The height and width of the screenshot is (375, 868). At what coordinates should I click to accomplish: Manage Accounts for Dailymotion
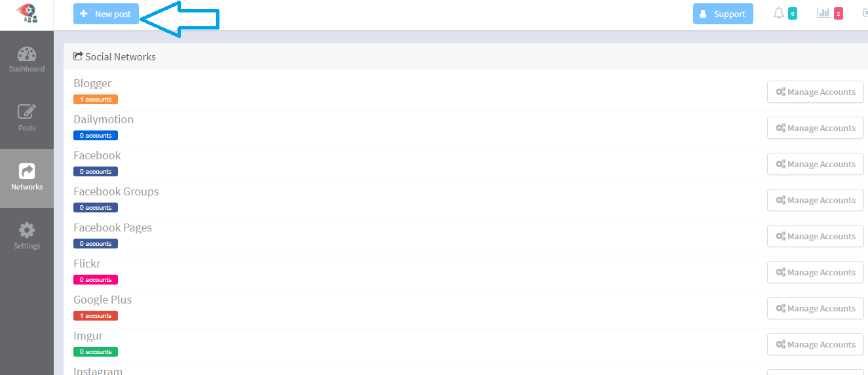coord(815,128)
